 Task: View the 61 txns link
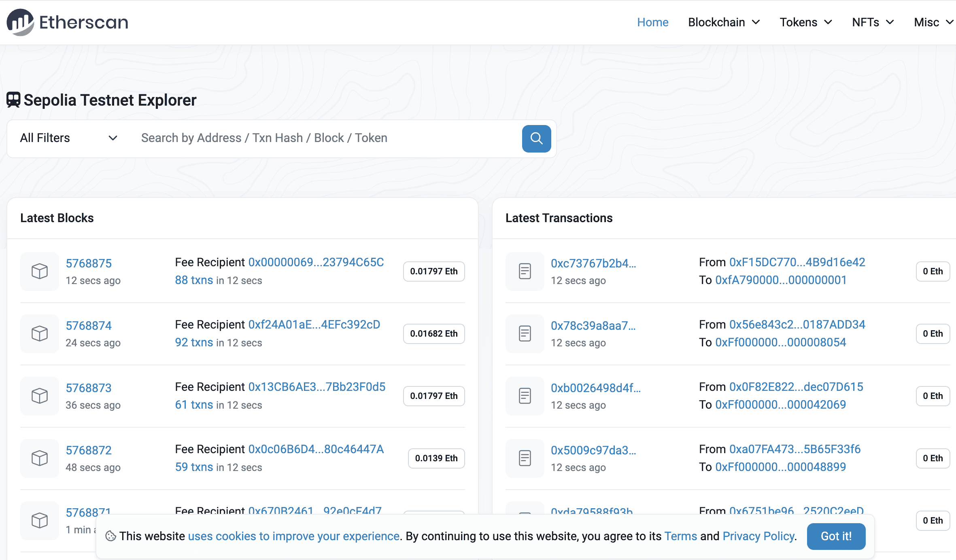pos(194,405)
